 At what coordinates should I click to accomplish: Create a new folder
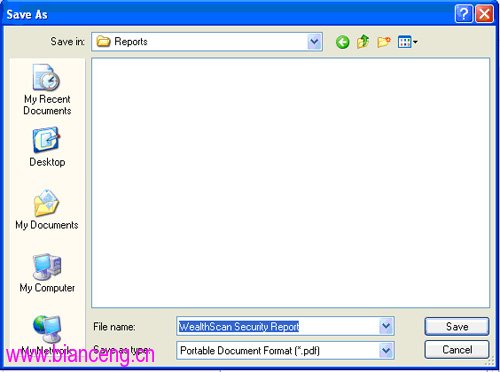[384, 42]
